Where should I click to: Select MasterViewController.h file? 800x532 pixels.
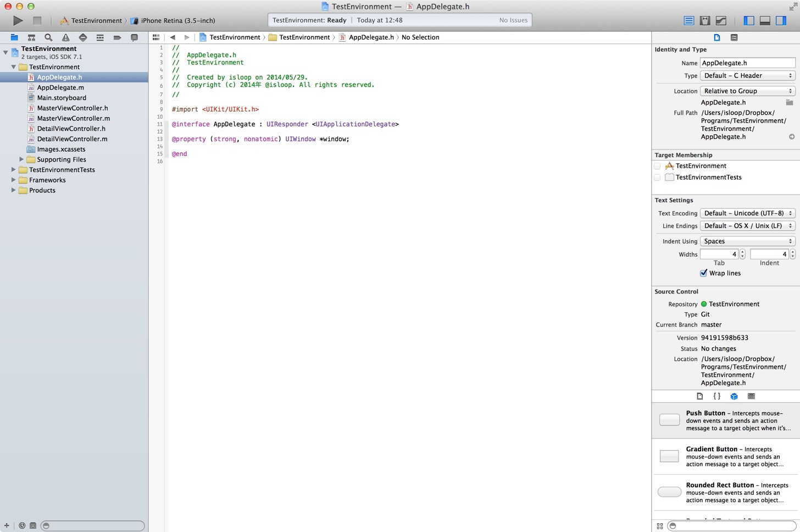(74, 108)
